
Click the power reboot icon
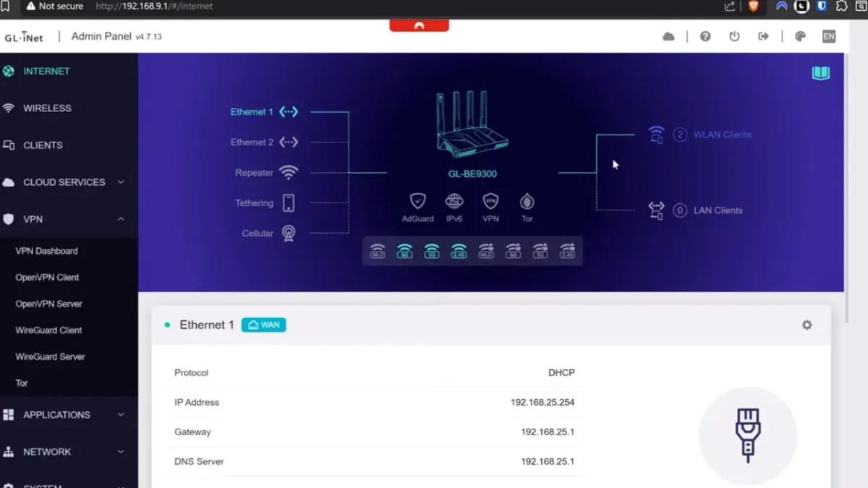coord(734,37)
